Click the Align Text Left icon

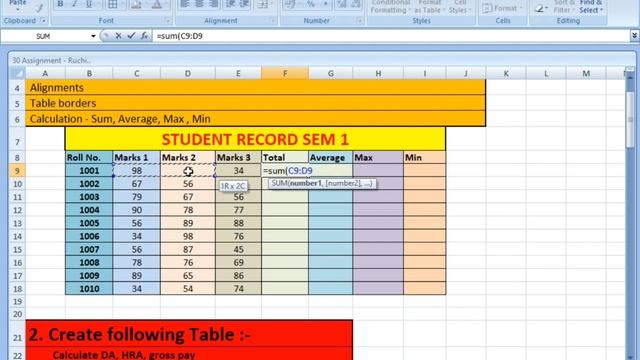click(x=184, y=4)
